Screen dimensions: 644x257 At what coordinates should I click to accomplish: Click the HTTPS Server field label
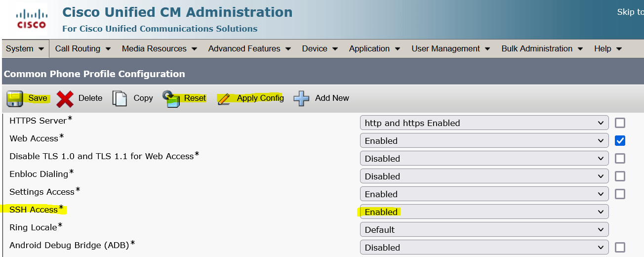point(38,121)
